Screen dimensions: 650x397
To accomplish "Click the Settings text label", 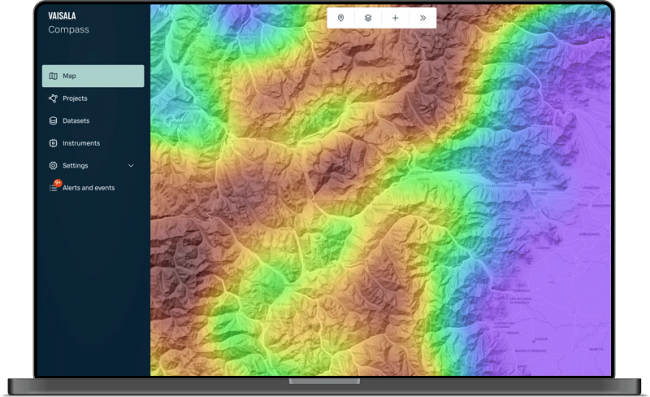I will tap(75, 165).
